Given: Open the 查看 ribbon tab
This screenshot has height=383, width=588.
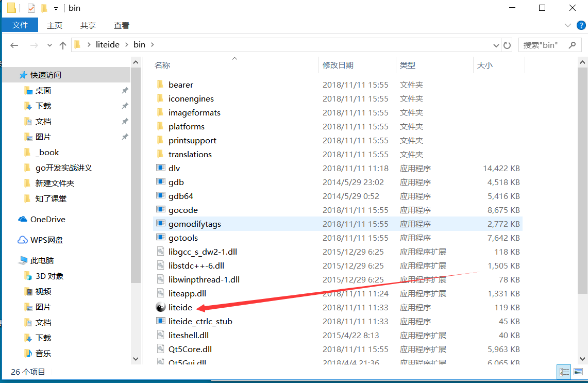Looking at the screenshot, I should coord(122,25).
